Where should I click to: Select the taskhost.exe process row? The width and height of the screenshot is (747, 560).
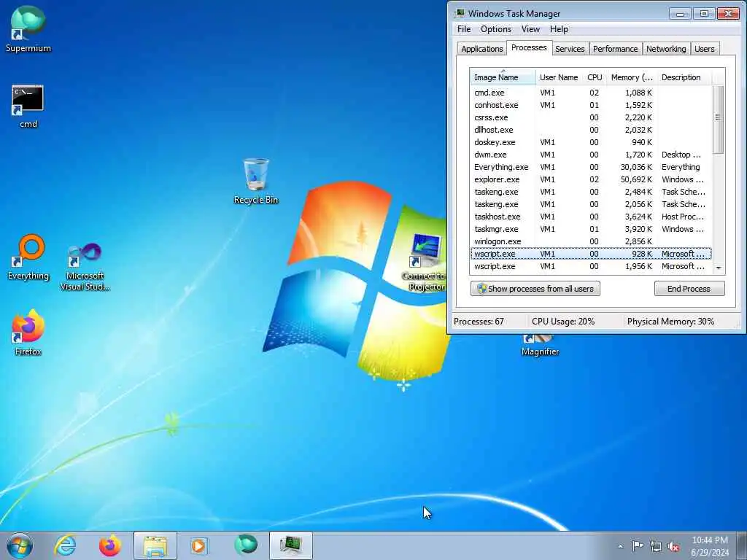[x=591, y=216]
